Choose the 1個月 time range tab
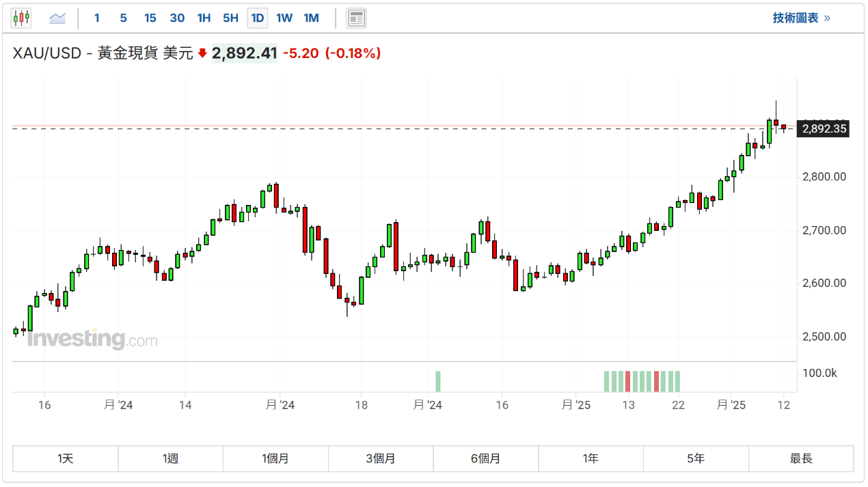 click(x=276, y=459)
